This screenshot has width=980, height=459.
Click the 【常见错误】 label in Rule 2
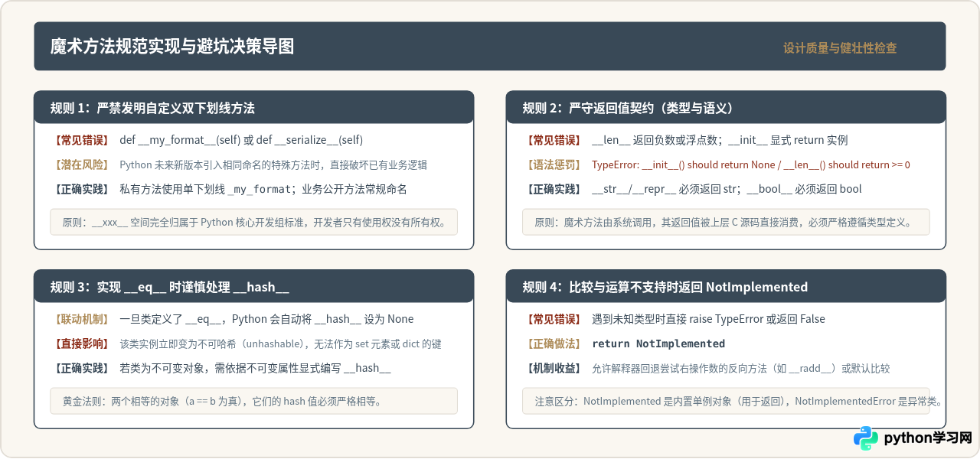[x=553, y=140]
